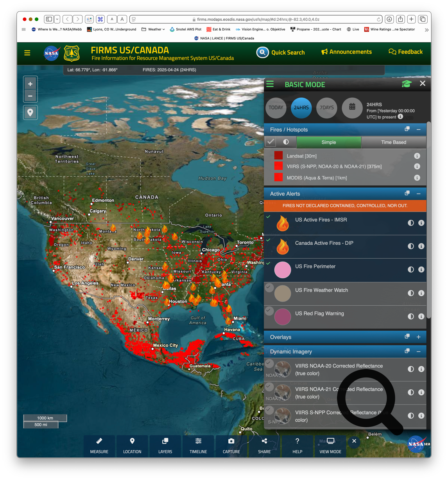448x480 pixels.
Task: Open the Capture screenshot tool
Action: [x=231, y=446]
